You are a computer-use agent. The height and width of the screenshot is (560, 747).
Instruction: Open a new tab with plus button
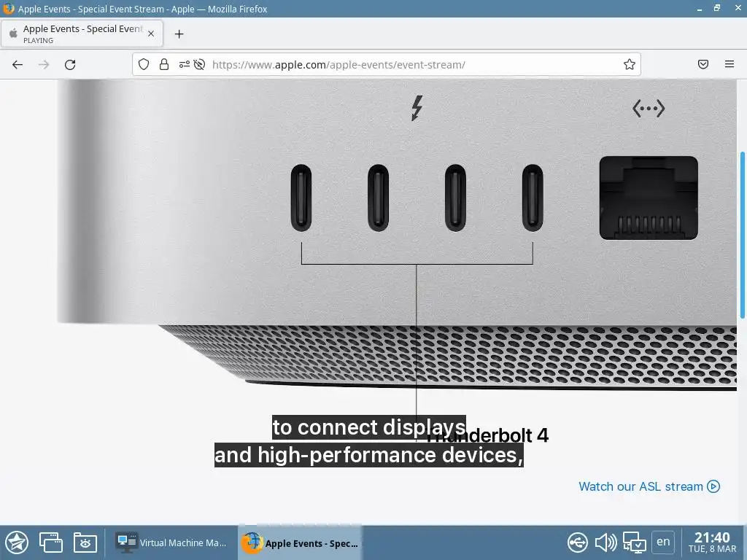[179, 34]
